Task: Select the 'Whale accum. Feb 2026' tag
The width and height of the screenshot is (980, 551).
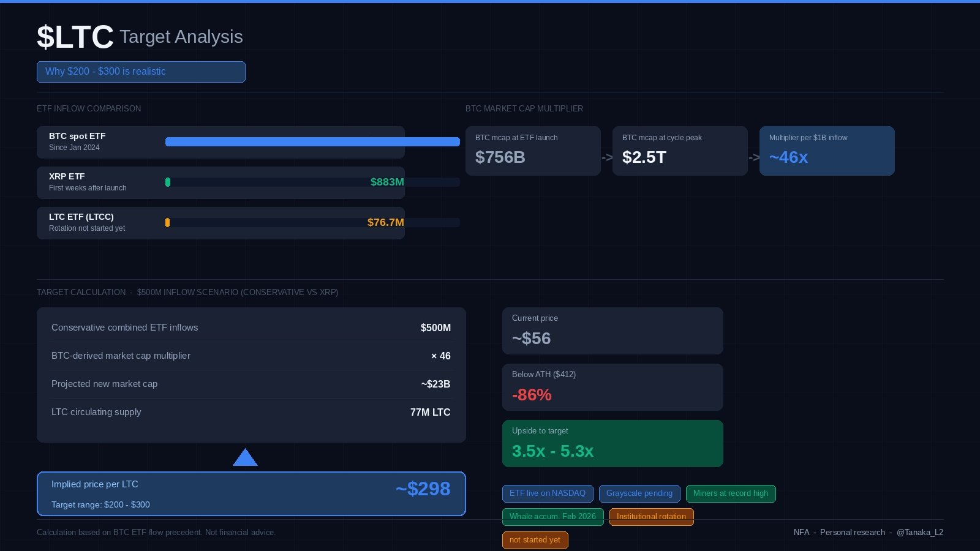Action: [552, 517]
